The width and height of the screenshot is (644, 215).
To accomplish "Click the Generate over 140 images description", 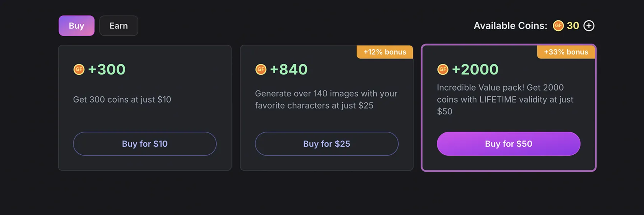I will (326, 99).
